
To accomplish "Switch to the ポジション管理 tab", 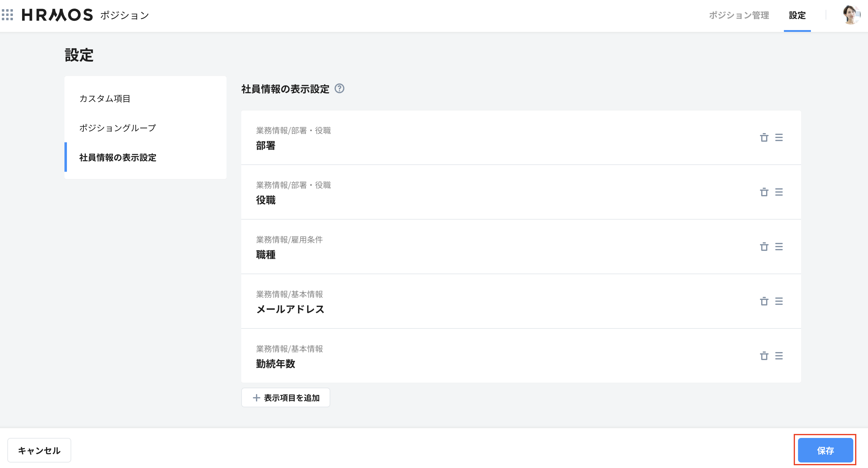I will [x=739, y=16].
